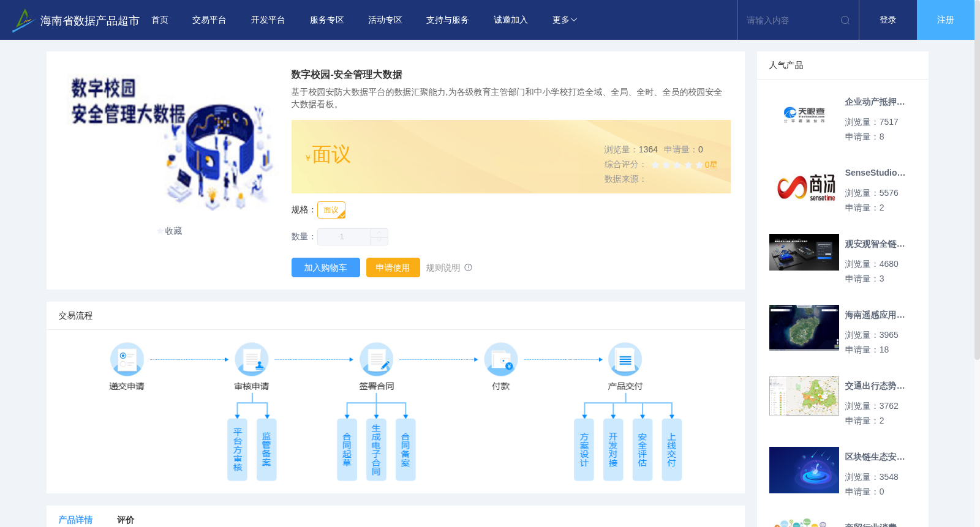
Task: Click the 规则说明 info icon
Action: (469, 267)
